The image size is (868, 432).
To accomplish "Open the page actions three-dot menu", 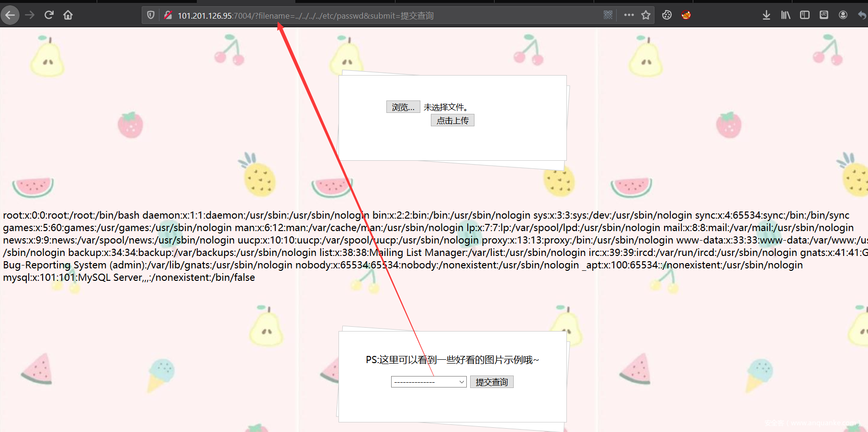I will (x=629, y=15).
